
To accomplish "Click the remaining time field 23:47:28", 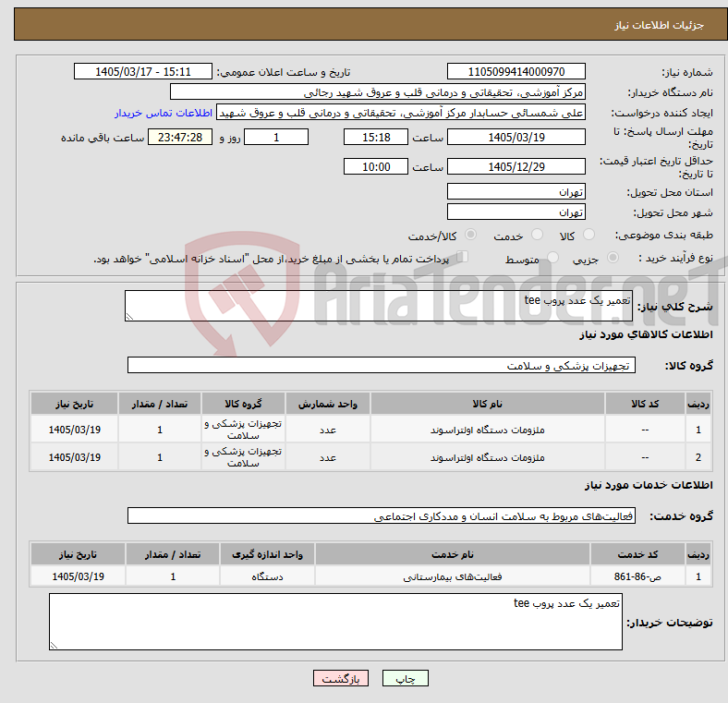I will (x=180, y=137).
